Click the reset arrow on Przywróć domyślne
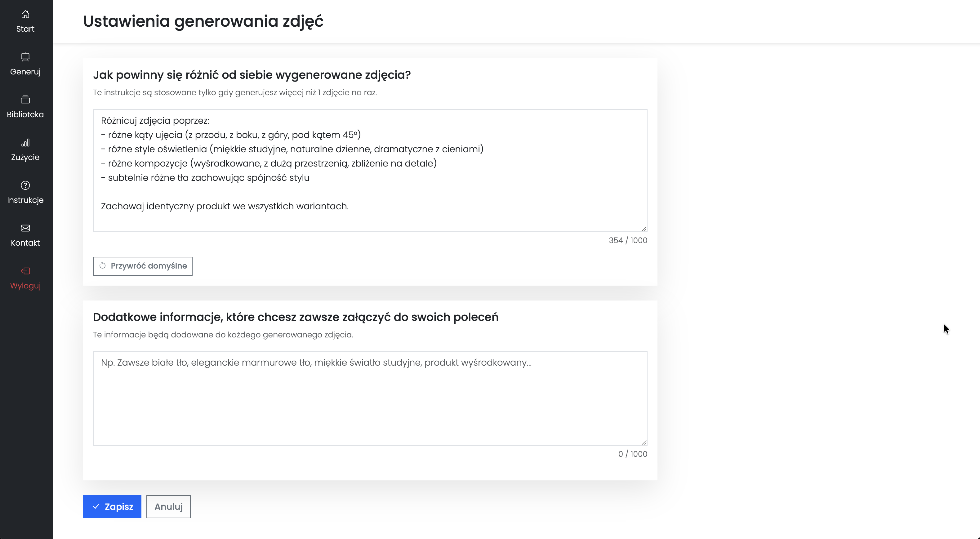 tap(103, 266)
